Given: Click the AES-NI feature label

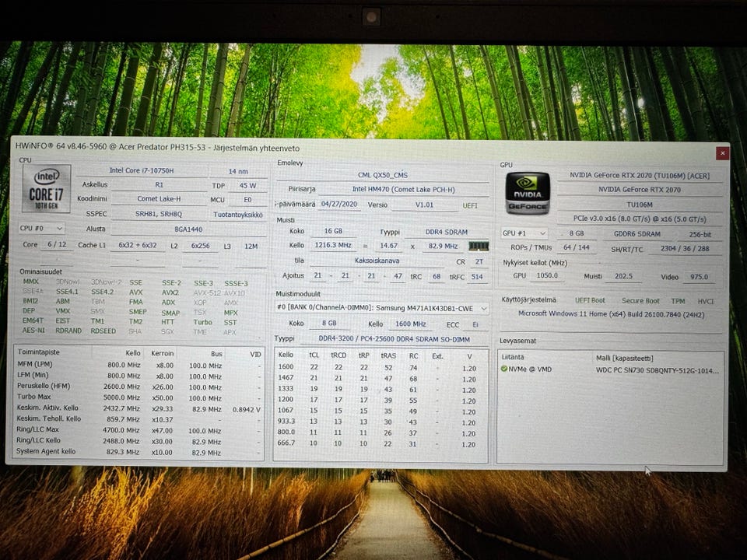Looking at the screenshot, I should click(33, 330).
